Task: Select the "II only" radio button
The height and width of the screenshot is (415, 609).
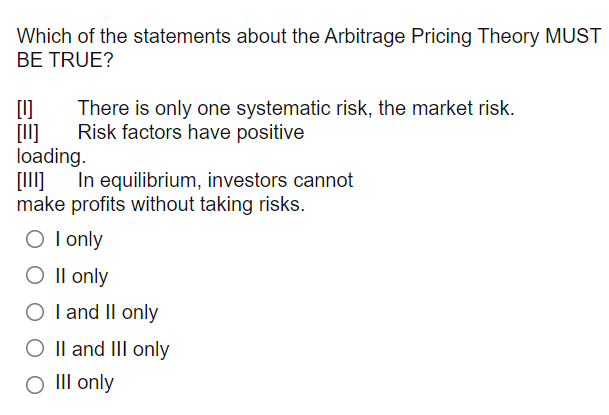Action: point(35,275)
